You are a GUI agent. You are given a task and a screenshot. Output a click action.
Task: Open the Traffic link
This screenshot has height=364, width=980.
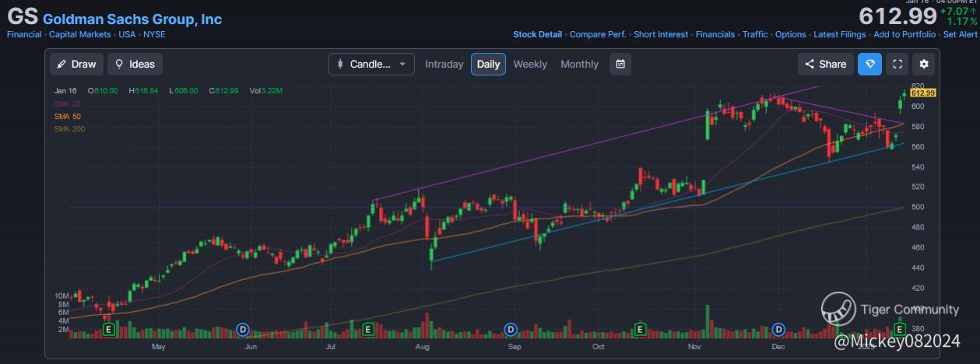click(755, 34)
